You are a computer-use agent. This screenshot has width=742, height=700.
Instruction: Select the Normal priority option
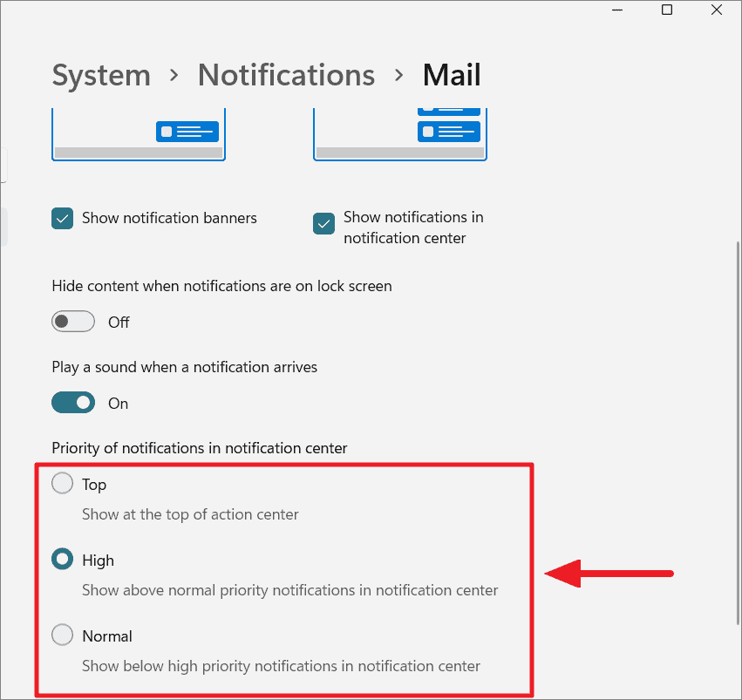click(62, 635)
